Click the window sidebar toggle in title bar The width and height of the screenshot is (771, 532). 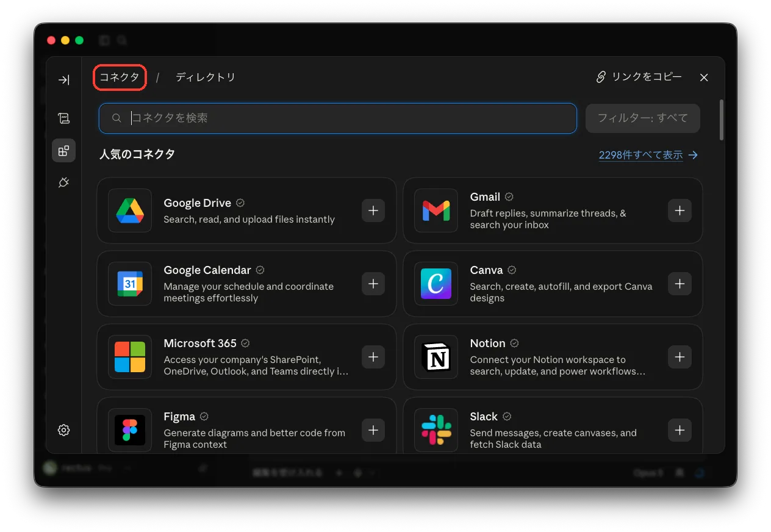pos(104,40)
